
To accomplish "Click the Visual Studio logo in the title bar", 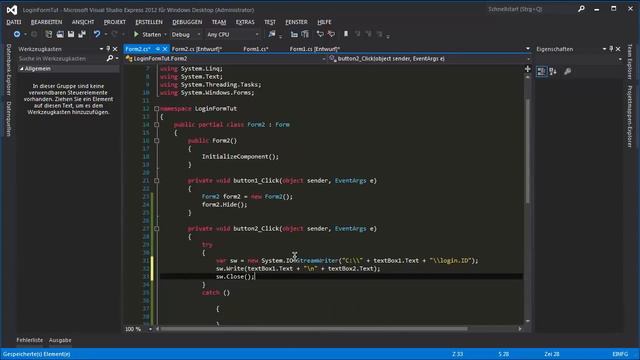I will (12, 10).
